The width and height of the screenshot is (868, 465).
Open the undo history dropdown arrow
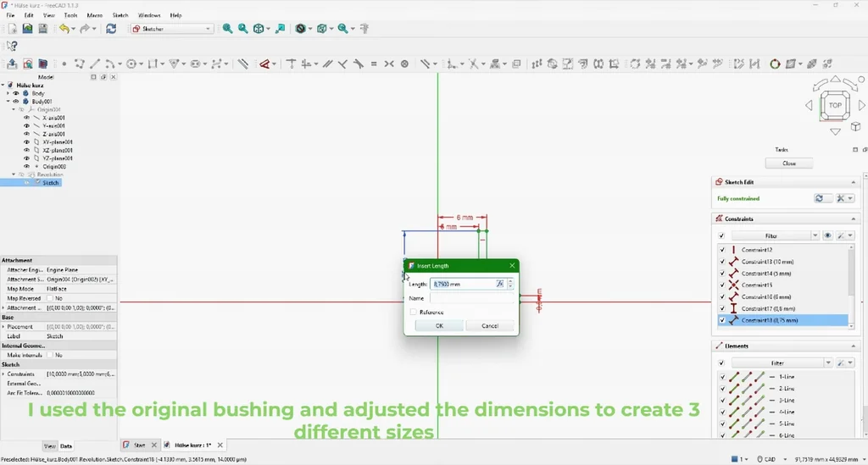point(73,29)
